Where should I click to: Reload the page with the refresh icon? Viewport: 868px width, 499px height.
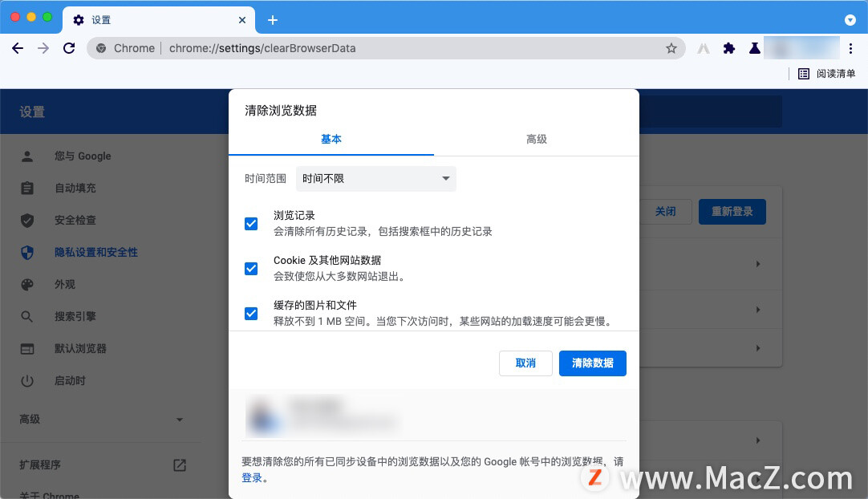coord(69,48)
